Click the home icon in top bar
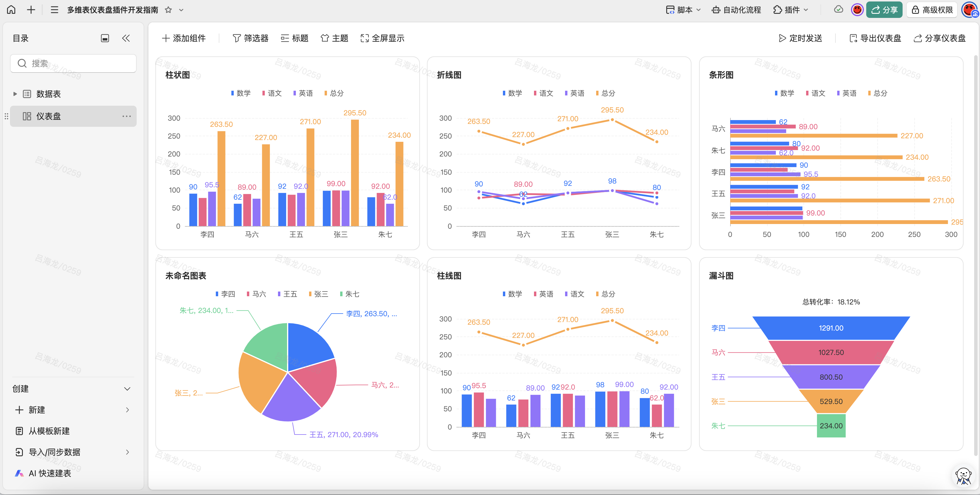The height and width of the screenshot is (495, 980). pos(11,10)
